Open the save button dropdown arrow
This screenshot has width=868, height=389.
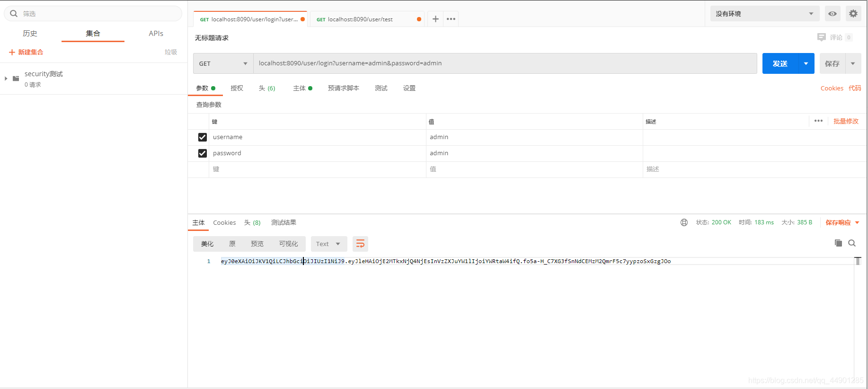[x=853, y=63]
